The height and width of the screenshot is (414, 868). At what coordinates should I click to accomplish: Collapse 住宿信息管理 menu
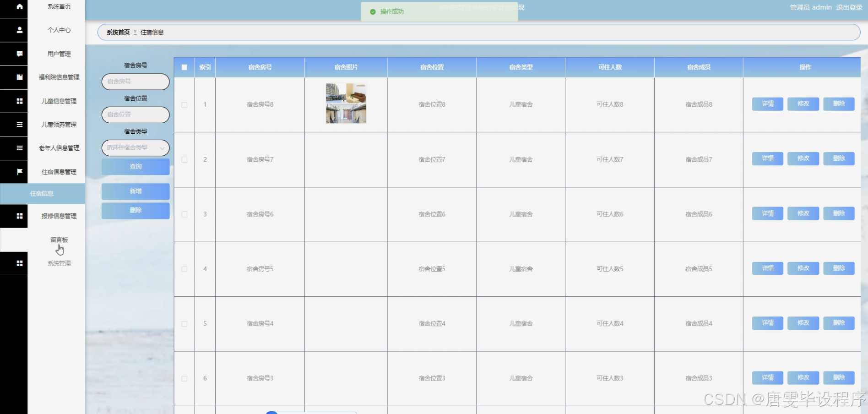(x=59, y=172)
